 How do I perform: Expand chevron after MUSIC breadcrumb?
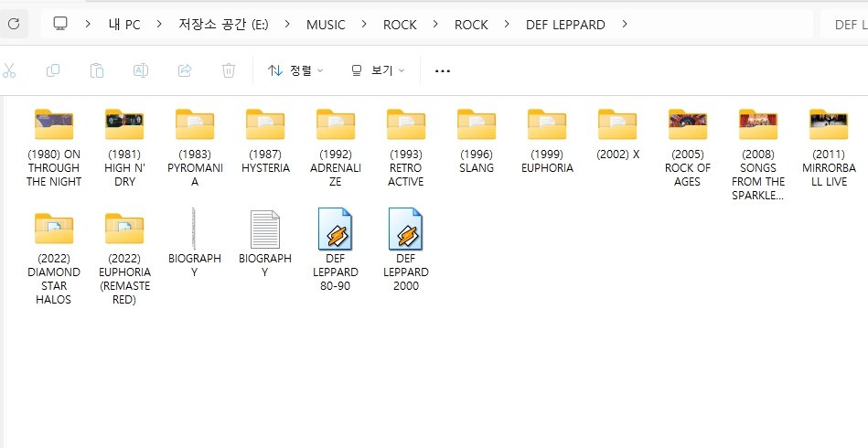pyautogui.click(x=364, y=25)
